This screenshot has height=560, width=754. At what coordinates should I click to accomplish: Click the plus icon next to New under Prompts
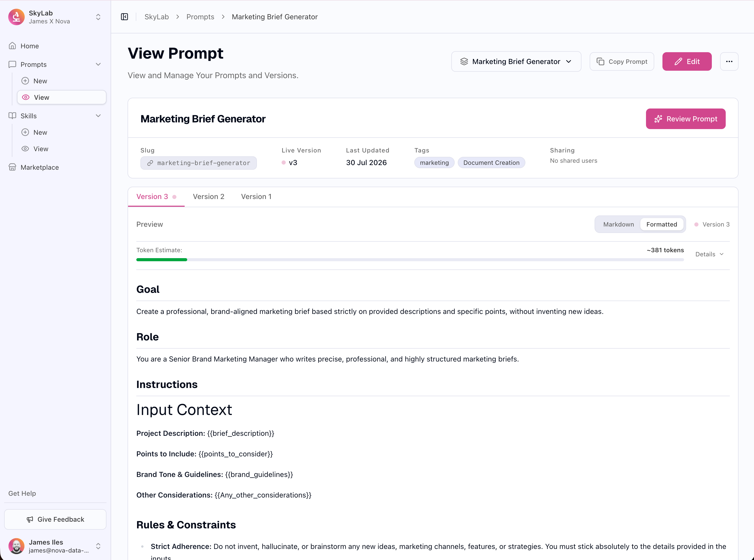[25, 81]
